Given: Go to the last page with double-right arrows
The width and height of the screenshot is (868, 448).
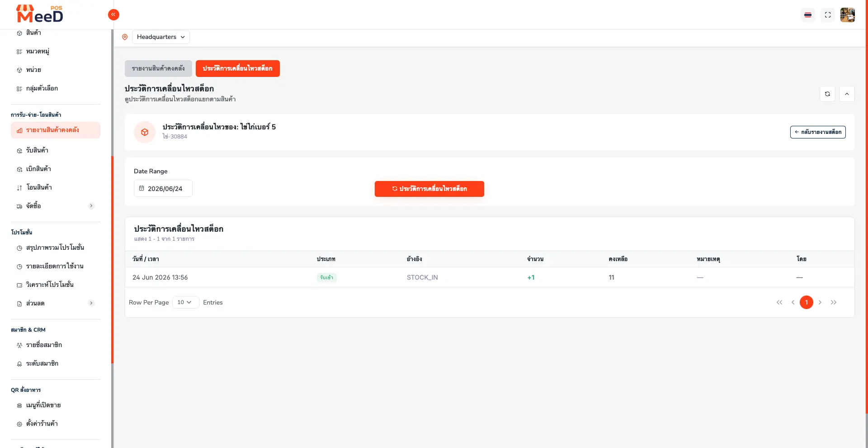Looking at the screenshot, I should 834,302.
